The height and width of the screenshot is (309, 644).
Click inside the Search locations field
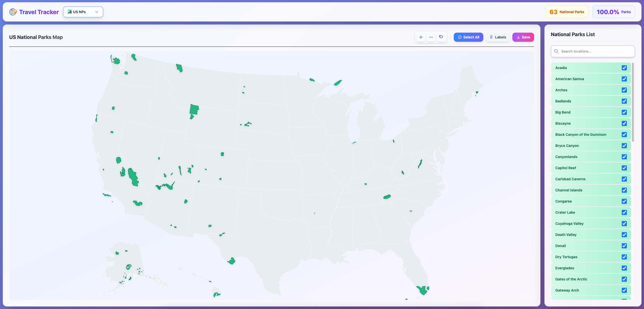[592, 51]
